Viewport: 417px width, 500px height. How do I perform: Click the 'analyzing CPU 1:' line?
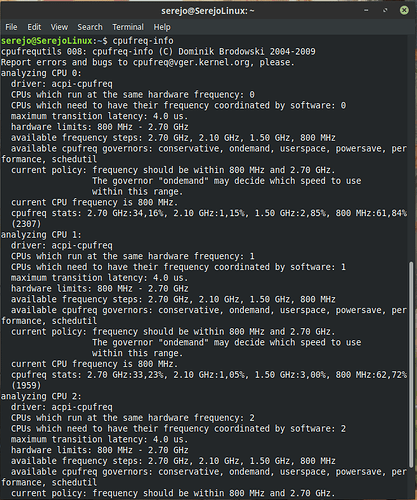pos(41,235)
